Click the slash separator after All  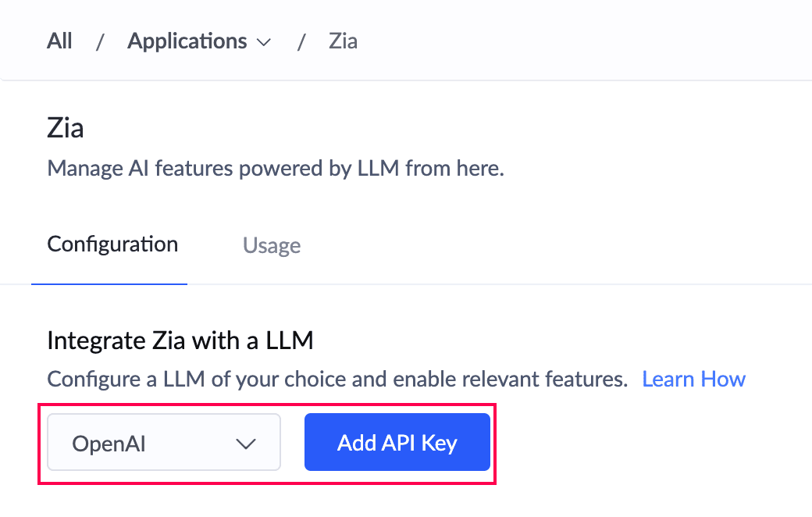[100, 41]
